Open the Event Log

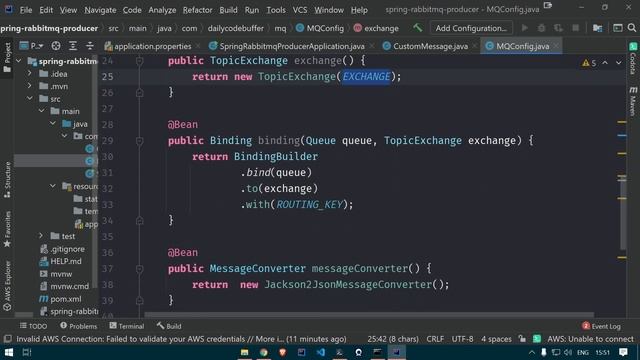pyautogui.click(x=601, y=326)
